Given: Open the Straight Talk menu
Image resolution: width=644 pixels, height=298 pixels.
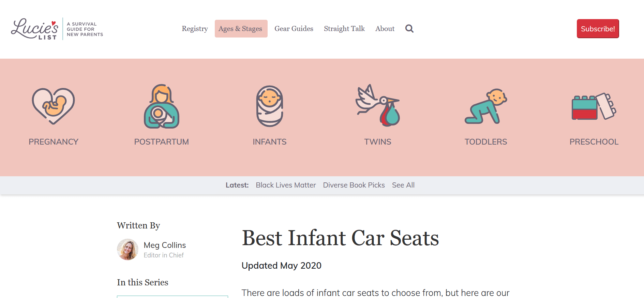Looking at the screenshot, I should click(x=344, y=29).
